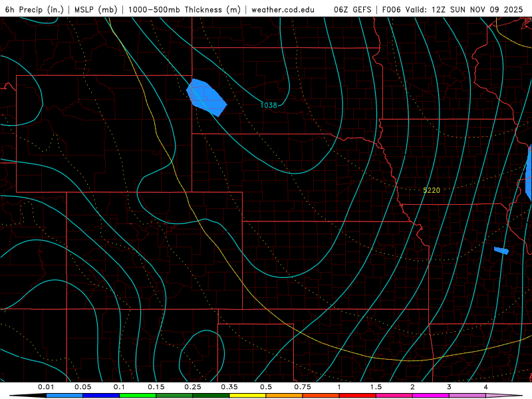
Task: Click the dark green 0.25–0.35 legend swatch
Action: (x=211, y=396)
